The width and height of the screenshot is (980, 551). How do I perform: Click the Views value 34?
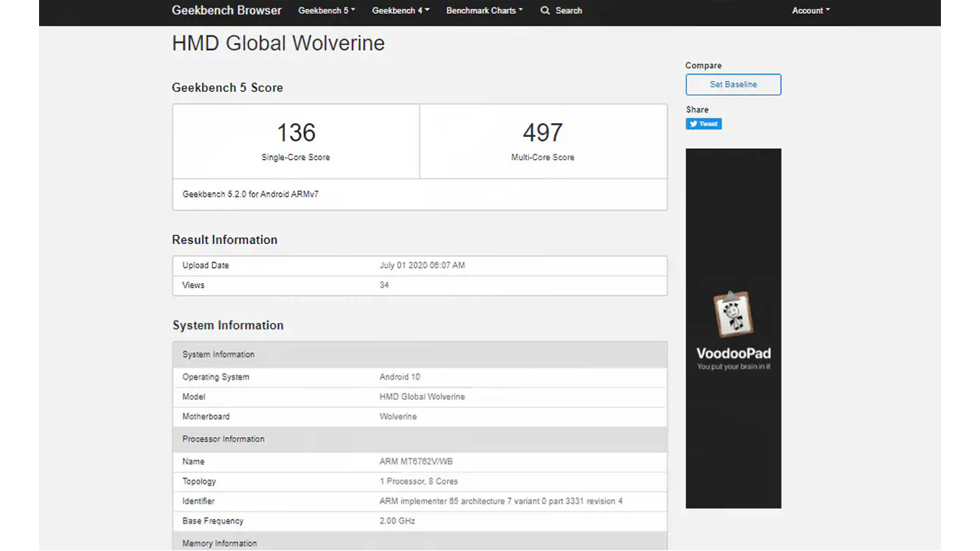(x=384, y=285)
